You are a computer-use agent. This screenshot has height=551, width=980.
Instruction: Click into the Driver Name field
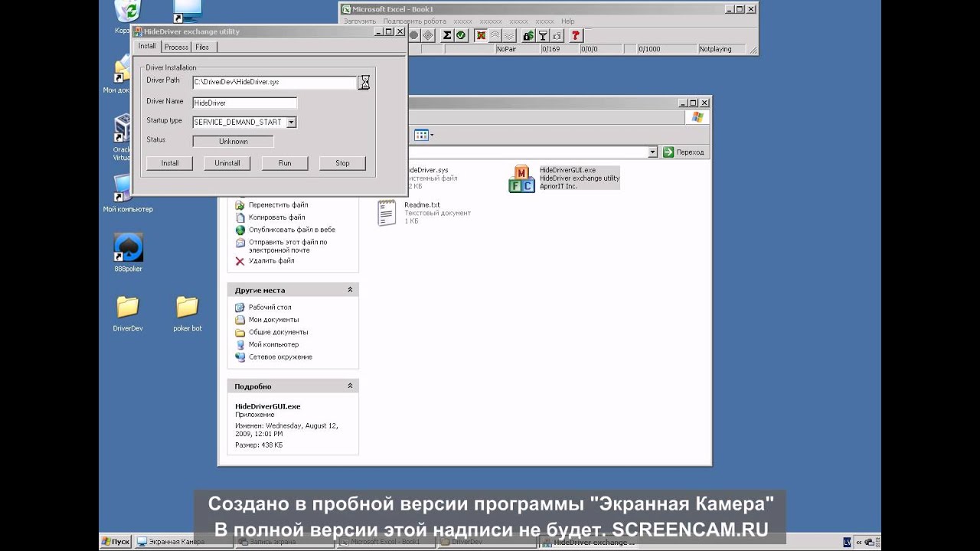click(244, 103)
